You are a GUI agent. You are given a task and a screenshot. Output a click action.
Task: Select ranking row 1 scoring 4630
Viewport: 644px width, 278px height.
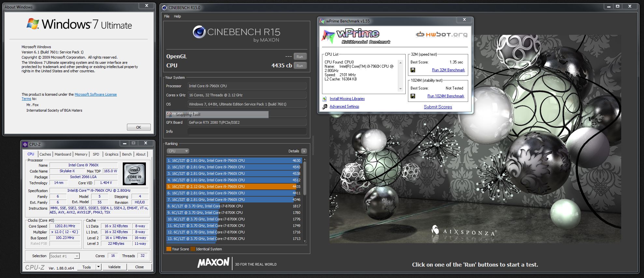pyautogui.click(x=234, y=160)
